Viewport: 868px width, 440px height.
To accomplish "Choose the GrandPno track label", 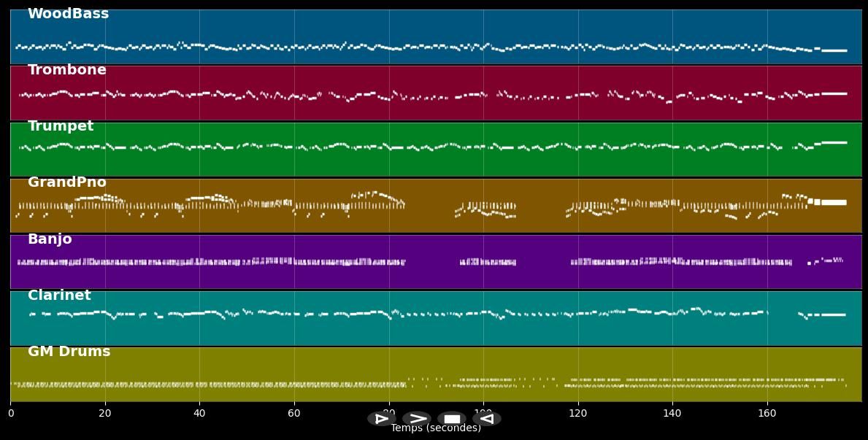I will [x=66, y=182].
